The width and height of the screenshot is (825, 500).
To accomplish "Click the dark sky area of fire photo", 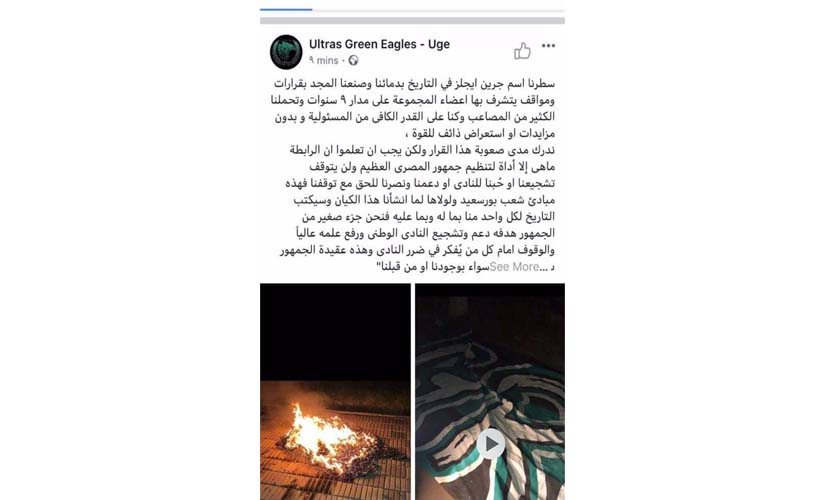I will tap(335, 332).
